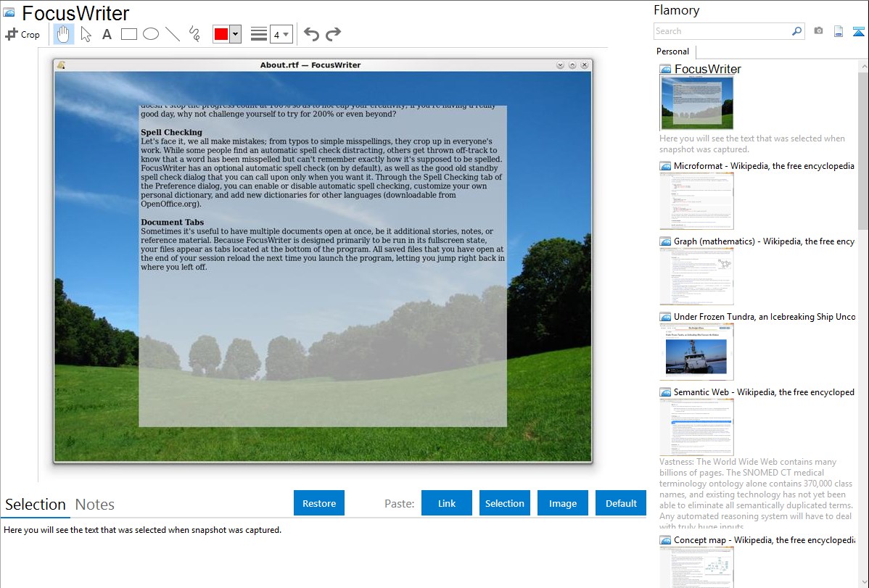Screen dimensions: 869x588
Task: Click the camera capture icon
Action: (x=818, y=31)
